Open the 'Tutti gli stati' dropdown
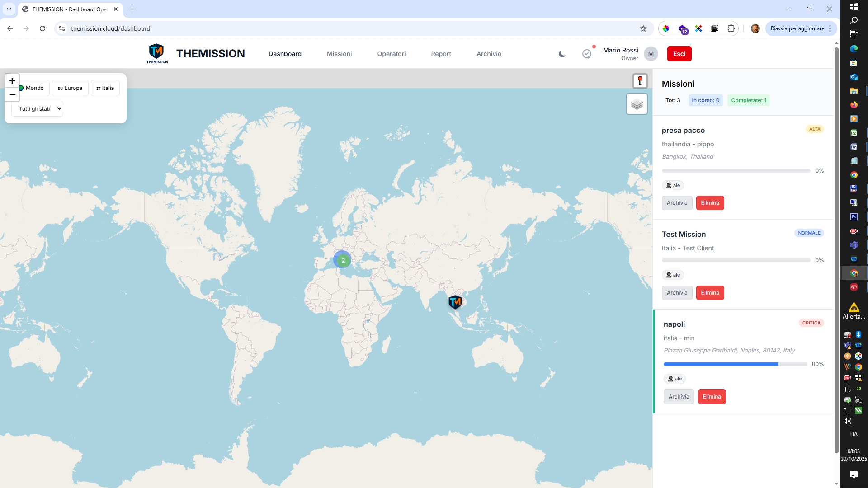The height and width of the screenshot is (488, 868). point(38,108)
